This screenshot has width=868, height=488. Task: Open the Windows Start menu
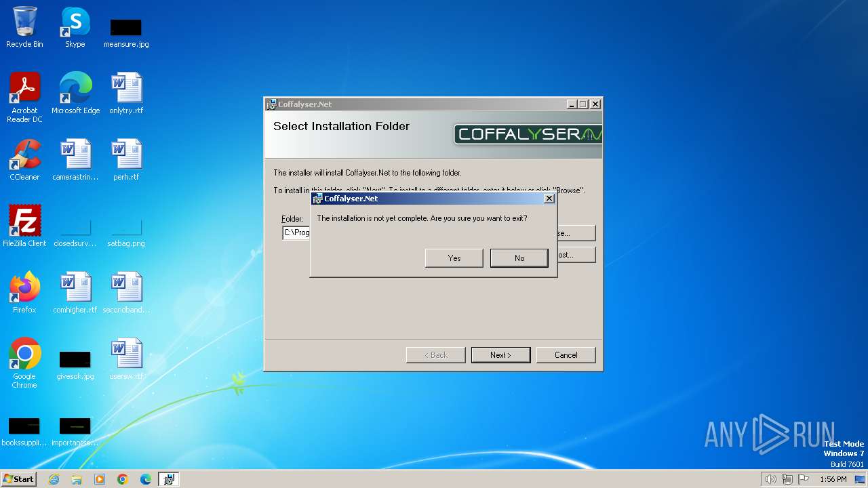point(19,479)
